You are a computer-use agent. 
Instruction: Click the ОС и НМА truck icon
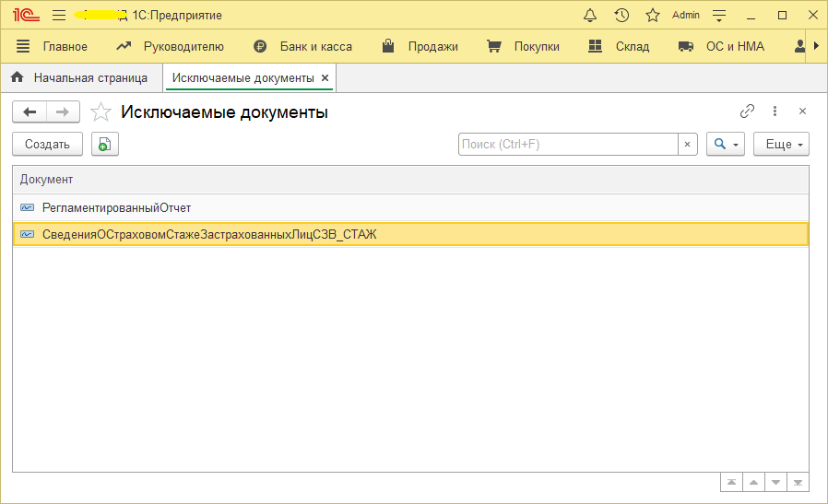pos(685,46)
